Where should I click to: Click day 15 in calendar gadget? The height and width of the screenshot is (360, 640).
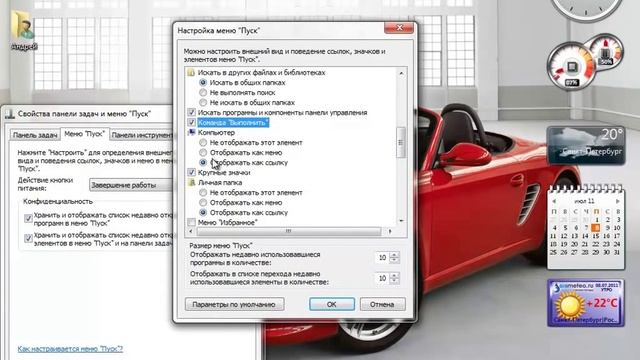coord(596,236)
